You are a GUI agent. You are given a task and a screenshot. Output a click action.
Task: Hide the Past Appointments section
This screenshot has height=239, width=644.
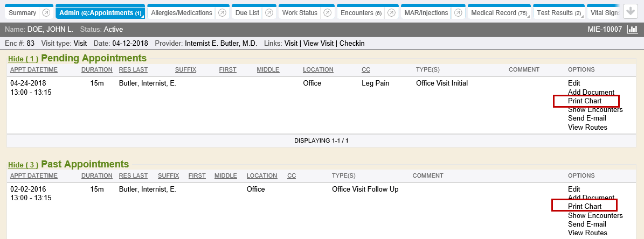tap(23, 165)
